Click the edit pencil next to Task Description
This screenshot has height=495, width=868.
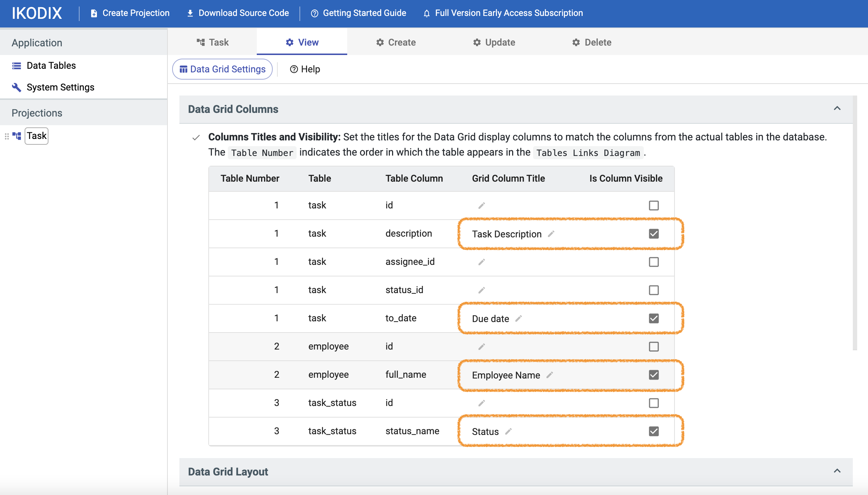click(551, 234)
